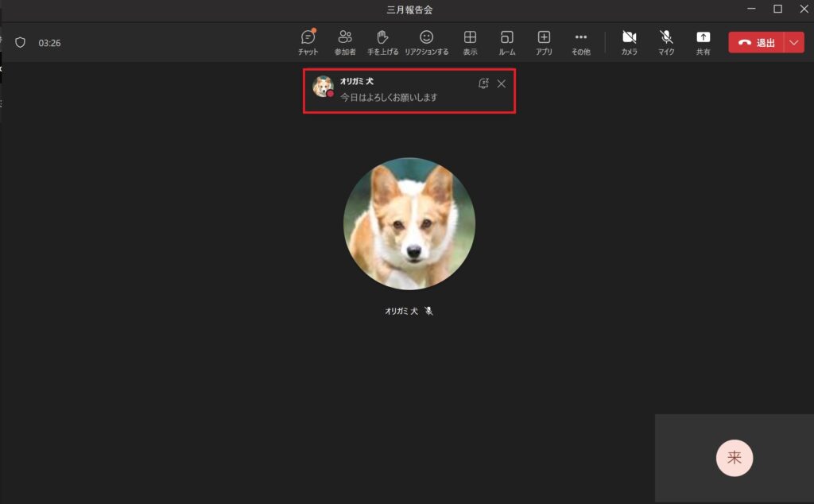Image resolution: width=814 pixels, height=504 pixels.
Task: Dismiss the chat notification popup
Action: click(x=501, y=83)
